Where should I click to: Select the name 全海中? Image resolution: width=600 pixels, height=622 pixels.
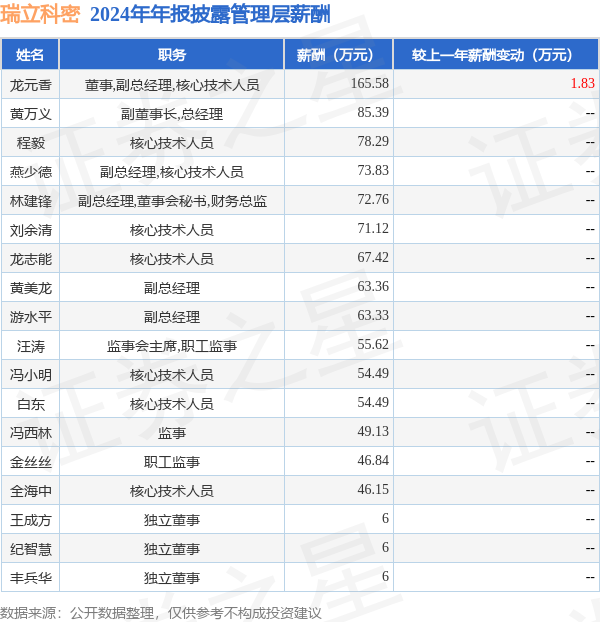click(31, 491)
